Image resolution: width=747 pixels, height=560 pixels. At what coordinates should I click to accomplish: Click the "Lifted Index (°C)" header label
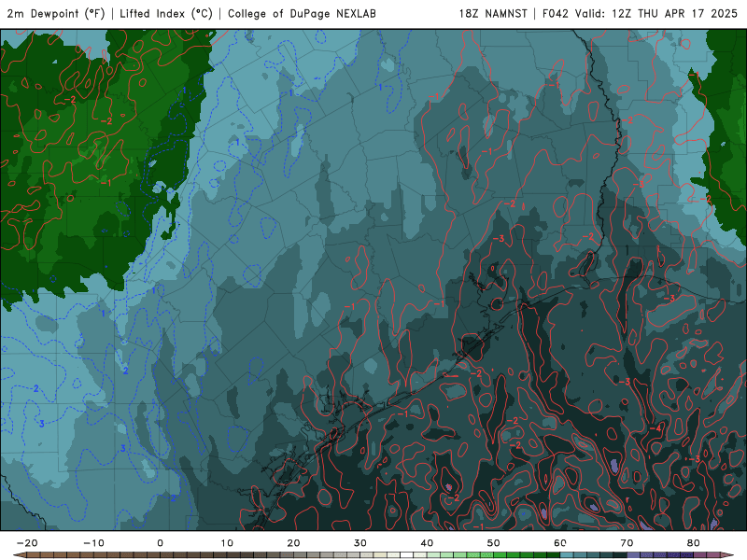coord(166,13)
